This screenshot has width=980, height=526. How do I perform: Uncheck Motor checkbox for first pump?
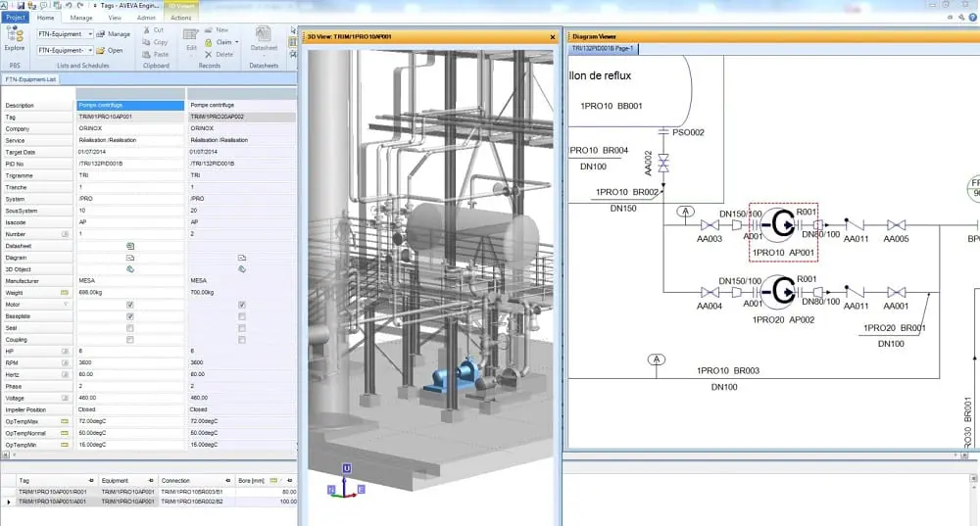click(x=130, y=305)
